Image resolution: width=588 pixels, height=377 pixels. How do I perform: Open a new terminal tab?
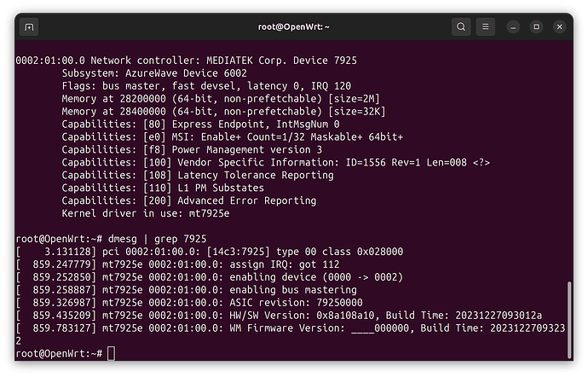pyautogui.click(x=29, y=27)
